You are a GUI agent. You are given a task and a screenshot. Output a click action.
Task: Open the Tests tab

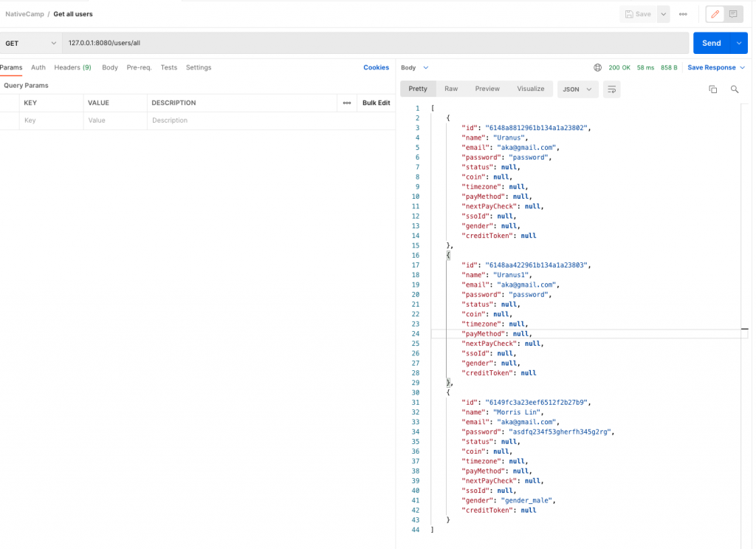coord(169,67)
